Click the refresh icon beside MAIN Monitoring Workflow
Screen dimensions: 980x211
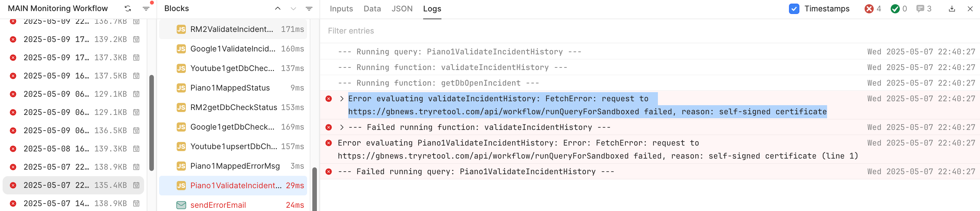pyautogui.click(x=128, y=8)
